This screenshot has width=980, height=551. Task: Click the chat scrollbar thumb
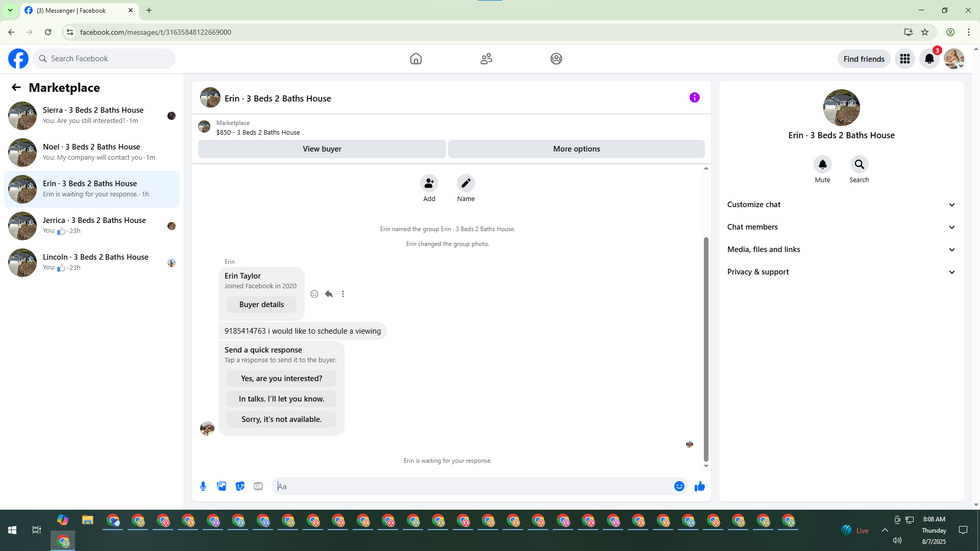click(706, 349)
